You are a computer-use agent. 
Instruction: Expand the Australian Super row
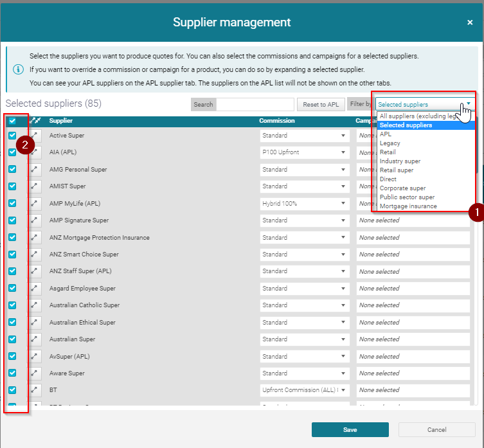tap(35, 339)
